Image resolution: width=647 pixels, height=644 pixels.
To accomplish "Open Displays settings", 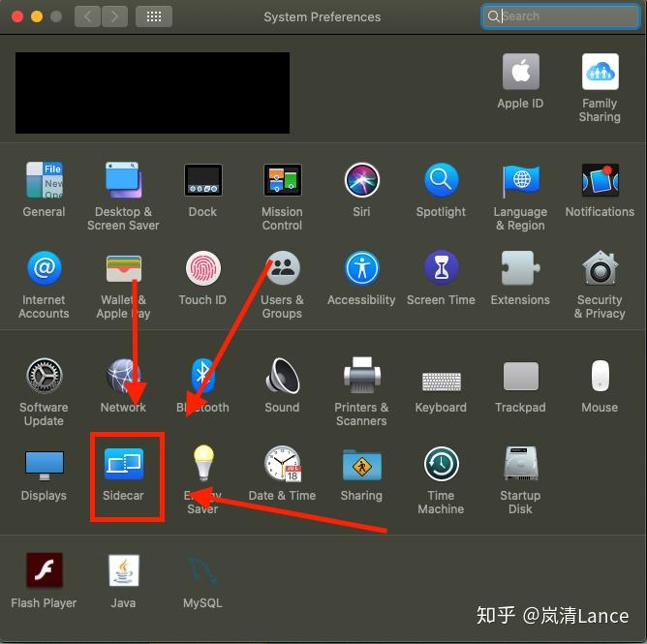I will click(45, 466).
